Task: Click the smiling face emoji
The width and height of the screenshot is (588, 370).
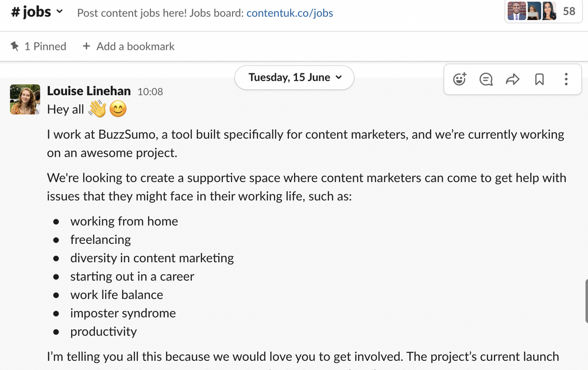Action: point(118,109)
